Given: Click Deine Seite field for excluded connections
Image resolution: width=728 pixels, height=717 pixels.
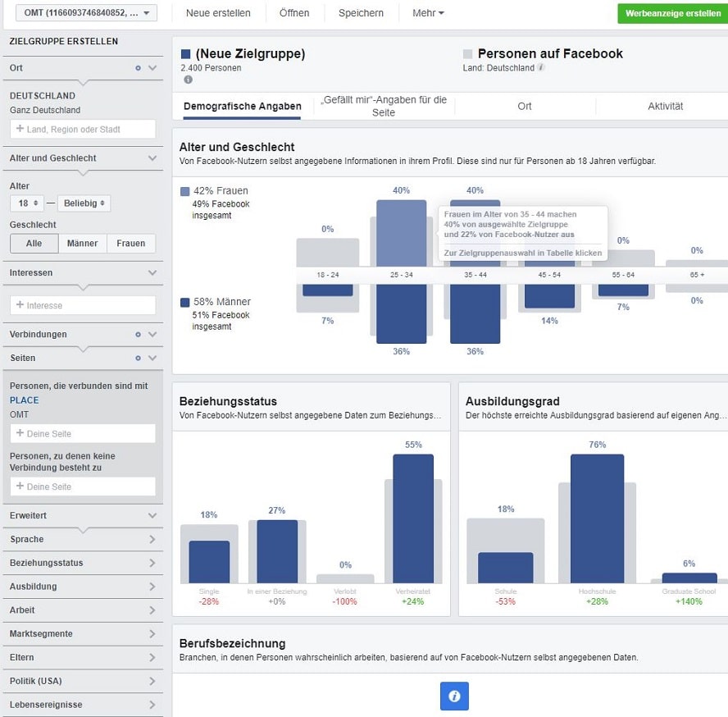Looking at the screenshot, I should [x=83, y=486].
